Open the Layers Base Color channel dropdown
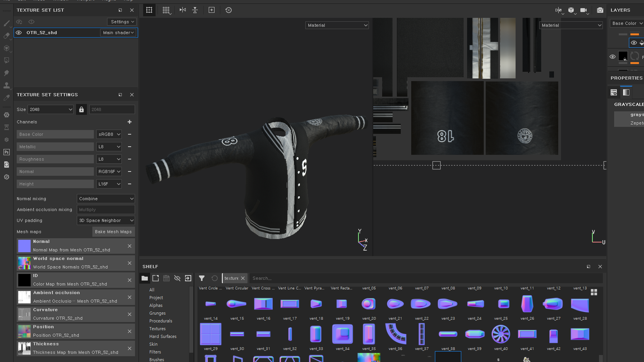Viewport: 644px width, 362px height. 627,23
